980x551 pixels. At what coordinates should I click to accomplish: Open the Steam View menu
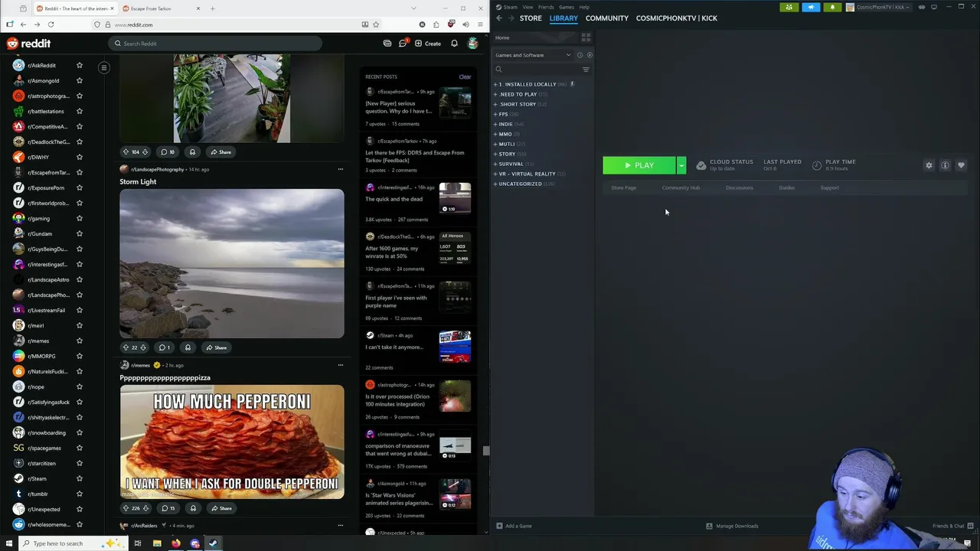(x=528, y=7)
